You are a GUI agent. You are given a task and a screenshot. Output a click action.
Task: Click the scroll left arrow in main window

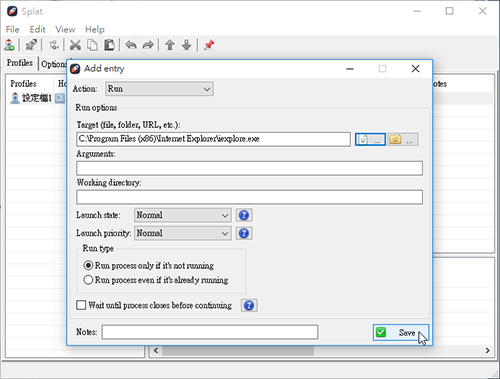156,351
